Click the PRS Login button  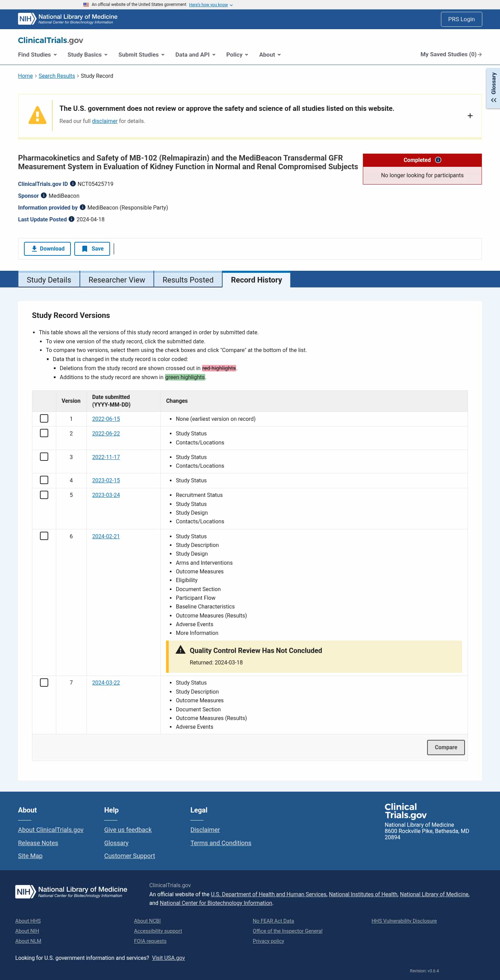pos(461,19)
